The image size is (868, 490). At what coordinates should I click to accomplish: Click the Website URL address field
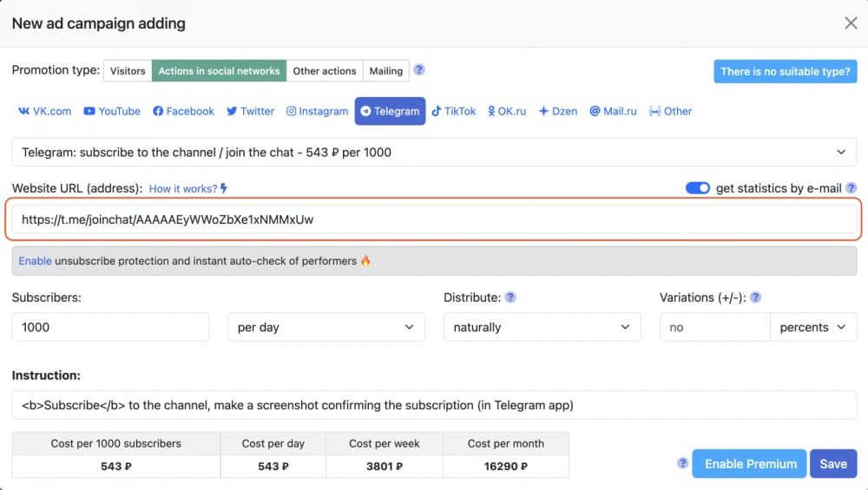[435, 219]
